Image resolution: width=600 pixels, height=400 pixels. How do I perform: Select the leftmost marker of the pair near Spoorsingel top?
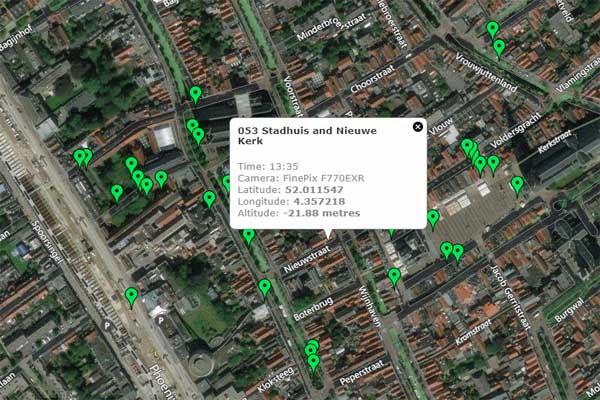79,158
